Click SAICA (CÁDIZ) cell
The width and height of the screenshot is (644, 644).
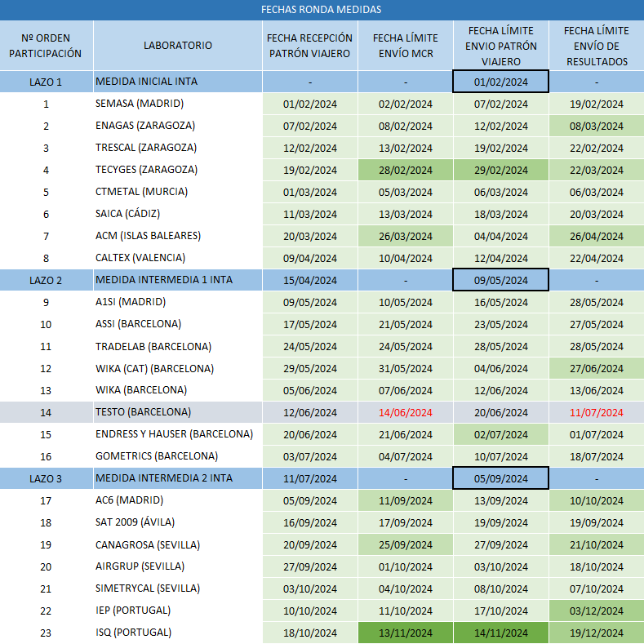click(x=178, y=214)
